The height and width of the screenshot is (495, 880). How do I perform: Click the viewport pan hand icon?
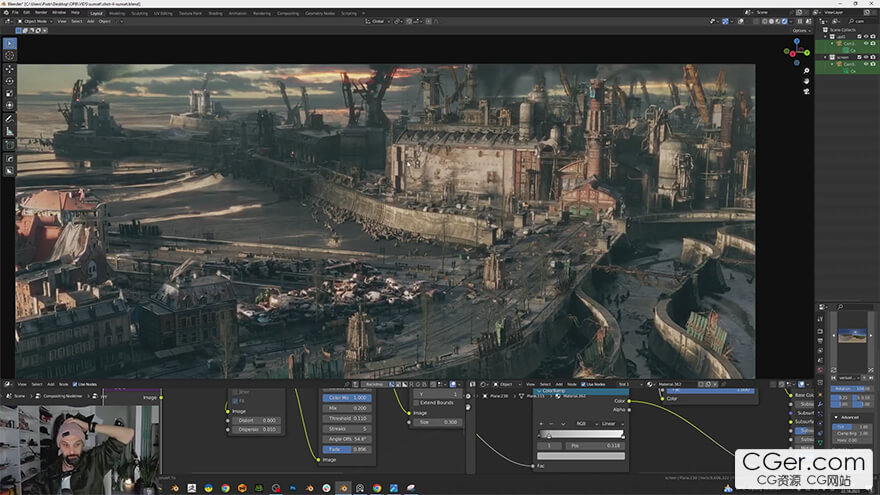tap(806, 81)
